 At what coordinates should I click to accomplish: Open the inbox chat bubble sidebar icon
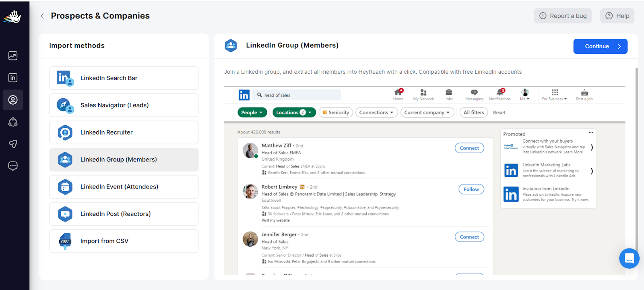[13, 166]
